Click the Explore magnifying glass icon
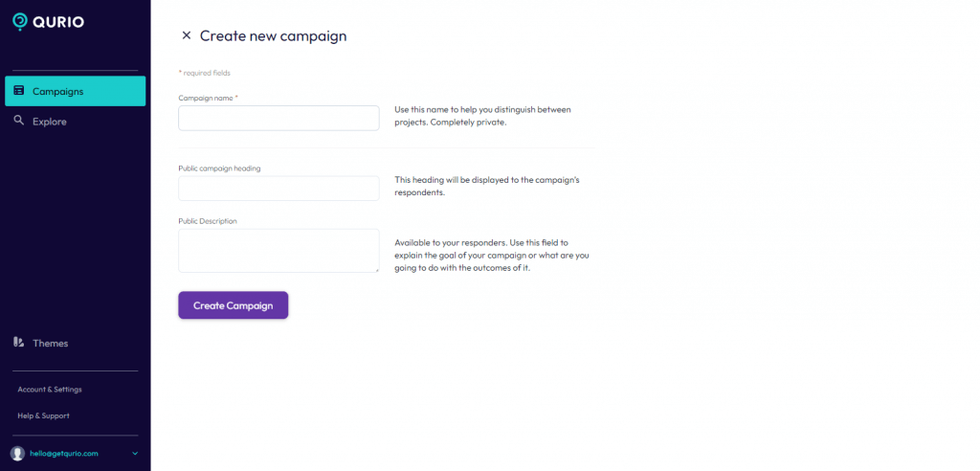This screenshot has height=471, width=980. coord(19,121)
